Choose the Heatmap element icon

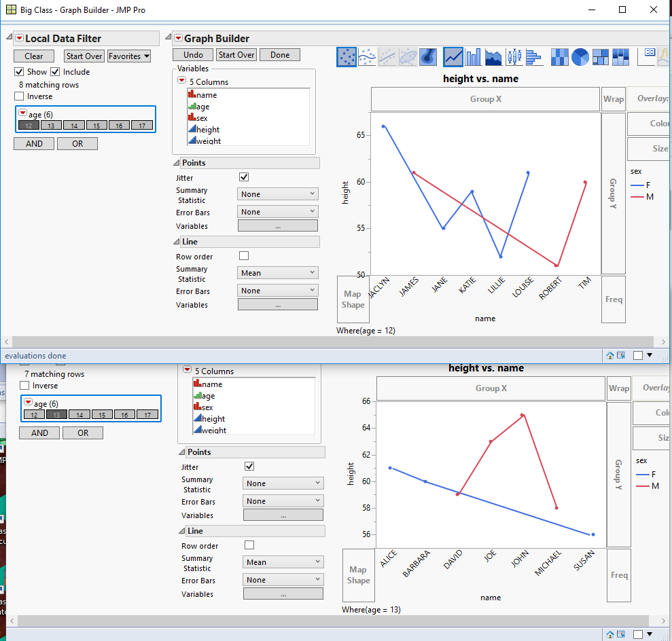[560, 56]
